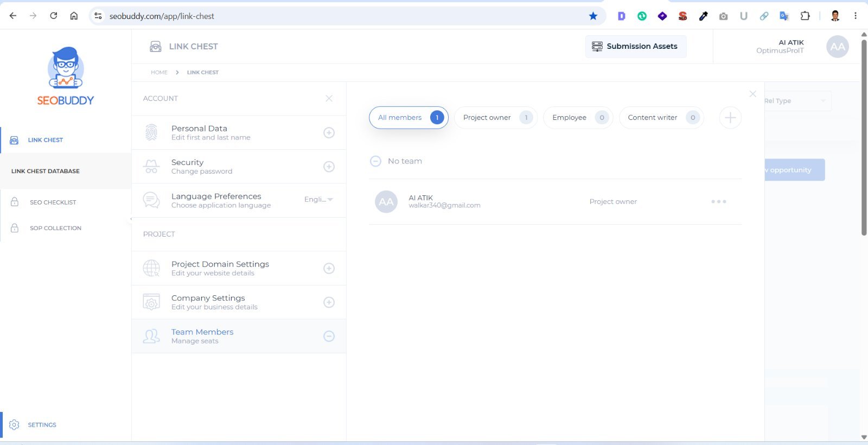The width and height of the screenshot is (868, 445).
Task: Select All members filter tab
Action: 409,118
